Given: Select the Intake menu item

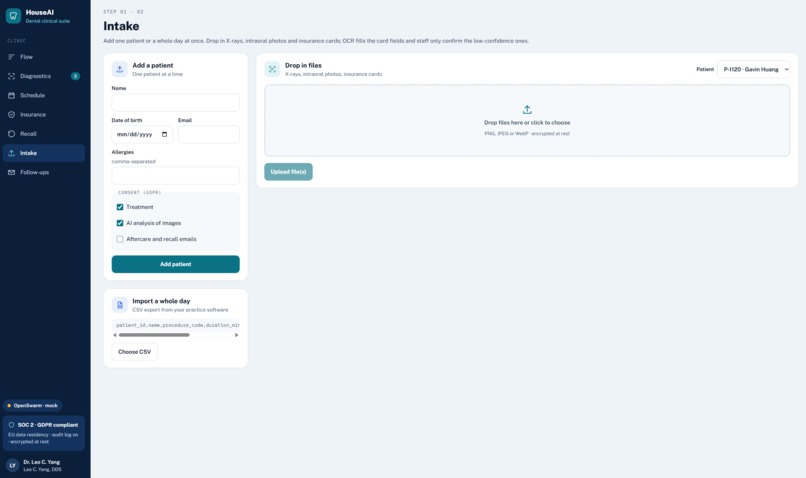Looking at the screenshot, I should 44,153.
